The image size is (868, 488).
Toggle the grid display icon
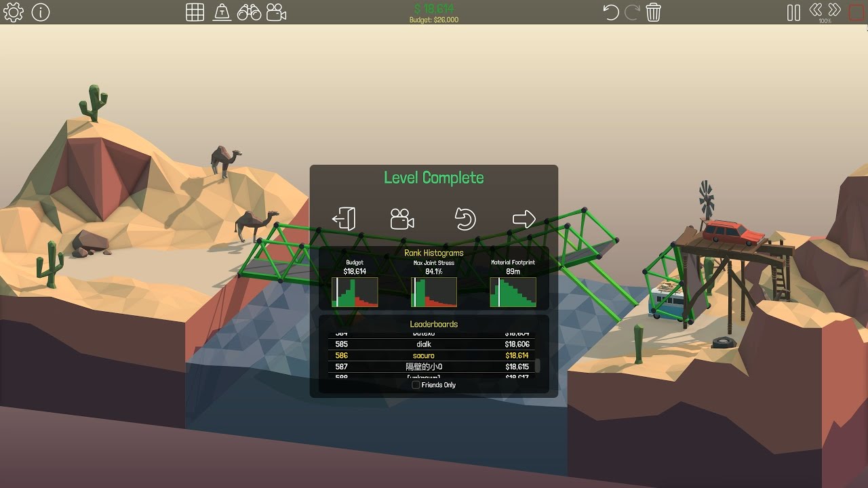click(x=195, y=12)
